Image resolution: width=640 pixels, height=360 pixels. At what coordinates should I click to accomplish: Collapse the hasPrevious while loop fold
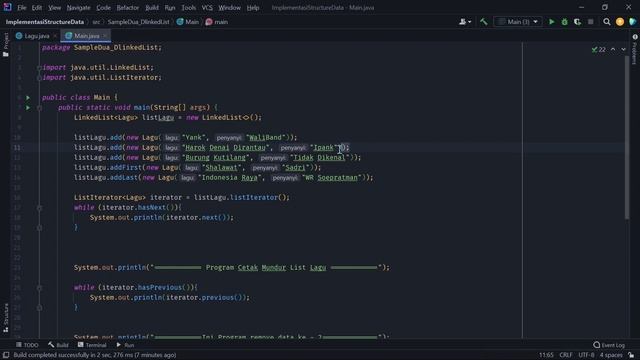pos(40,288)
